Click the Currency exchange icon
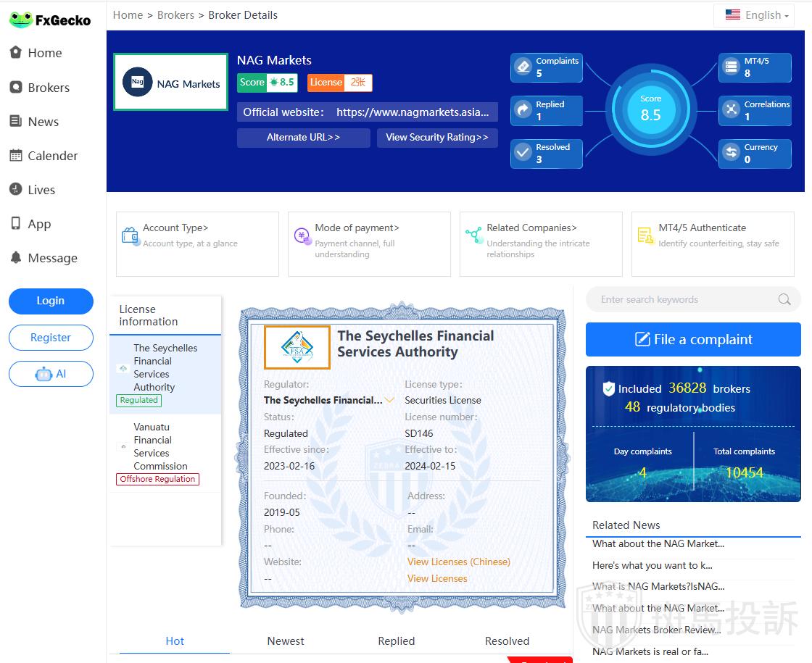The image size is (812, 663). 731,153
